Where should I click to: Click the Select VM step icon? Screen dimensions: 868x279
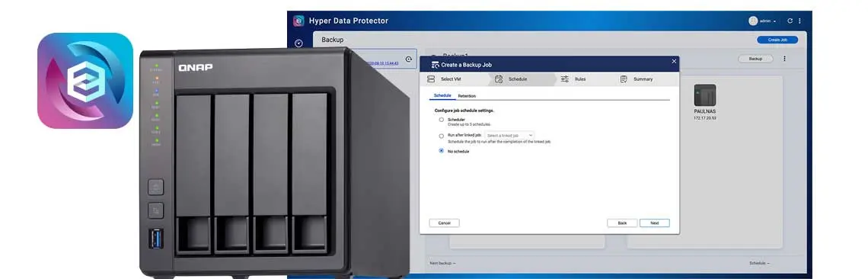pyautogui.click(x=431, y=79)
